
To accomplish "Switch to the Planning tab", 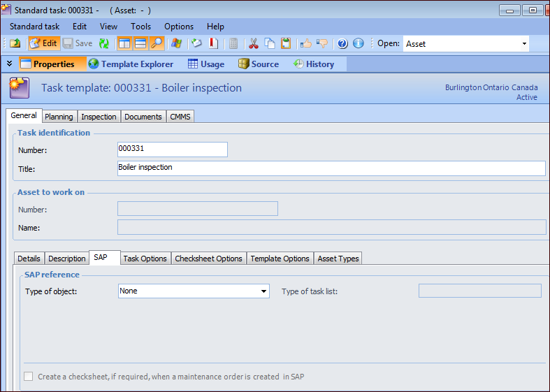I will click(59, 117).
